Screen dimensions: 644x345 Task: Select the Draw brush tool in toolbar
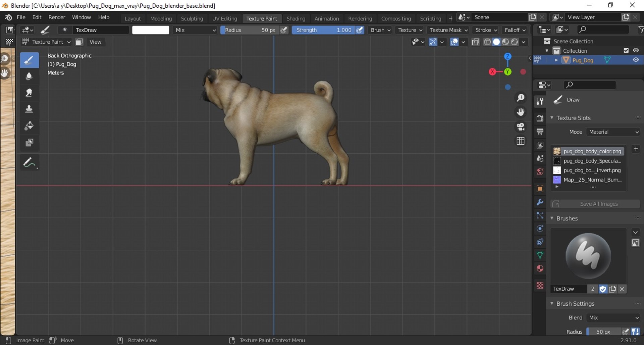(29, 60)
